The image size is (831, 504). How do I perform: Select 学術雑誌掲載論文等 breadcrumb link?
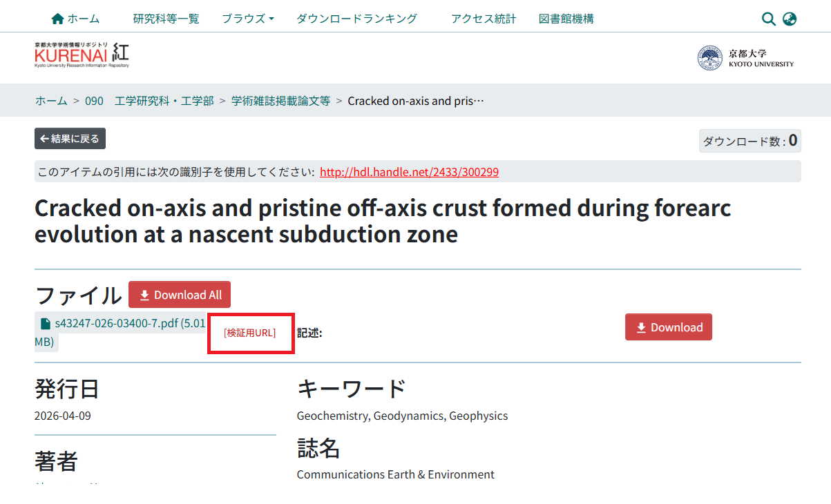click(280, 101)
